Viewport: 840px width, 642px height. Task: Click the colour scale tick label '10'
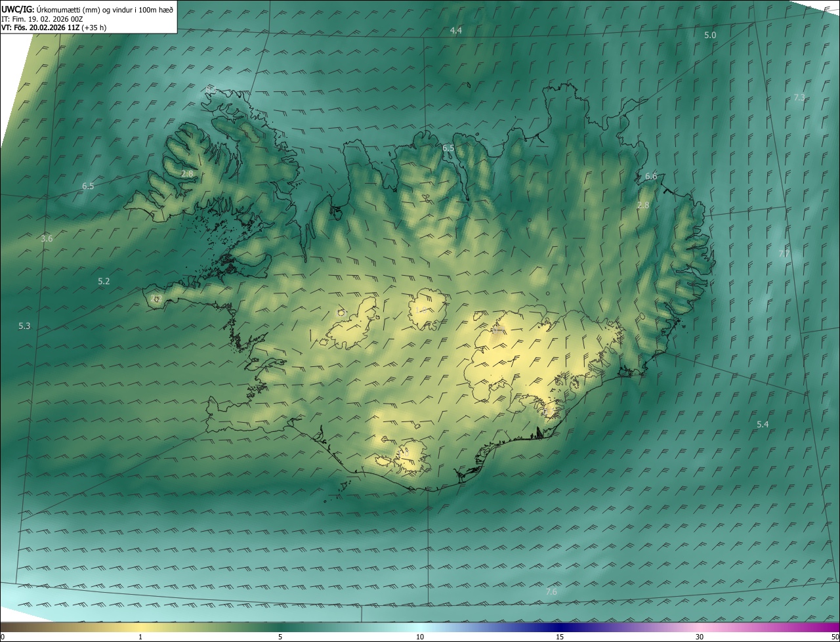tap(420, 637)
